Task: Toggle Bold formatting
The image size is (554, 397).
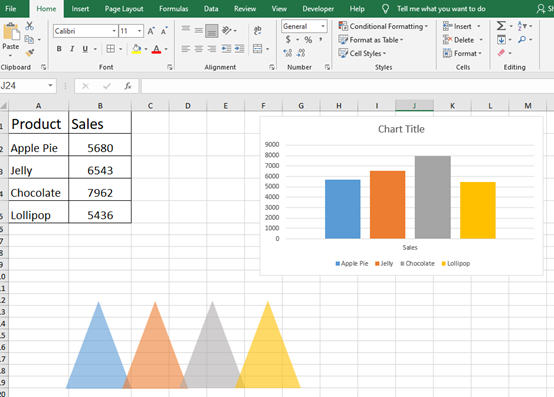Action: click(59, 49)
